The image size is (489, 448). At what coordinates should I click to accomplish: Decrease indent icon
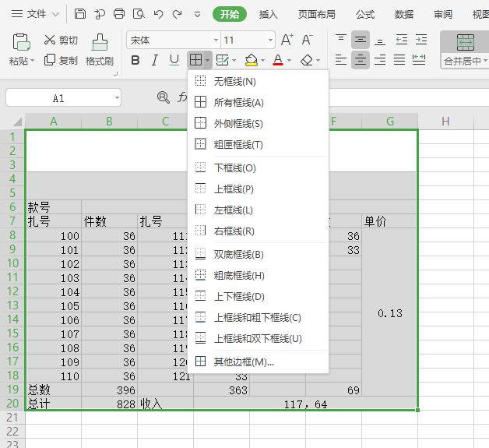click(x=402, y=40)
